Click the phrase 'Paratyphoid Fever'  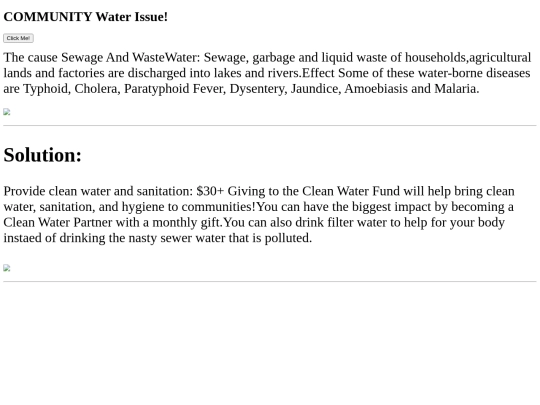175,89
